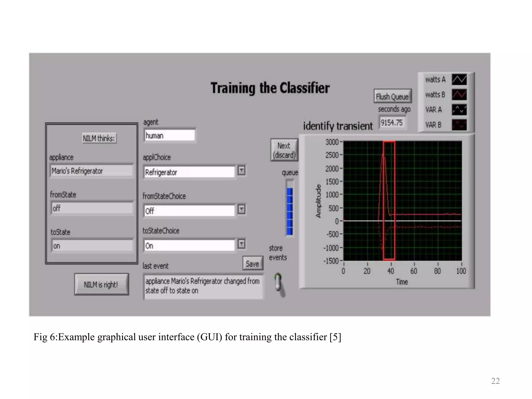Viewport: 532px width, 399px height.
Task: Click the red transient selection box on graph
Action: (389, 201)
